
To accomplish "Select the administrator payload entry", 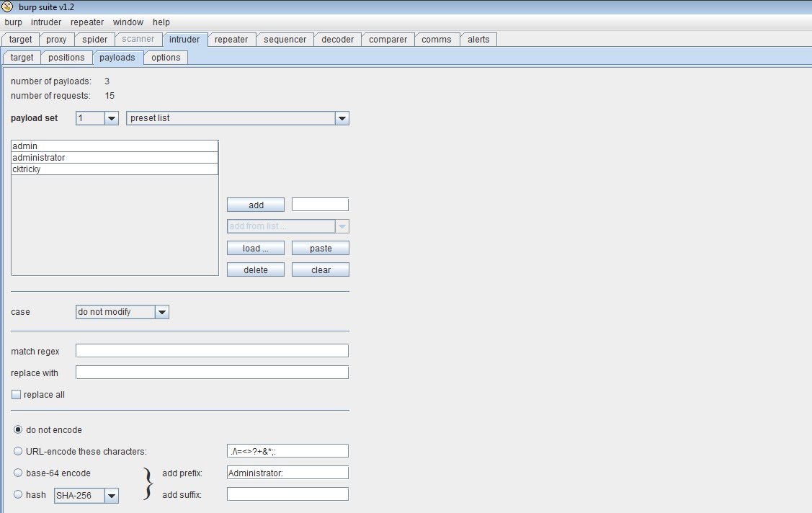I will (115, 157).
